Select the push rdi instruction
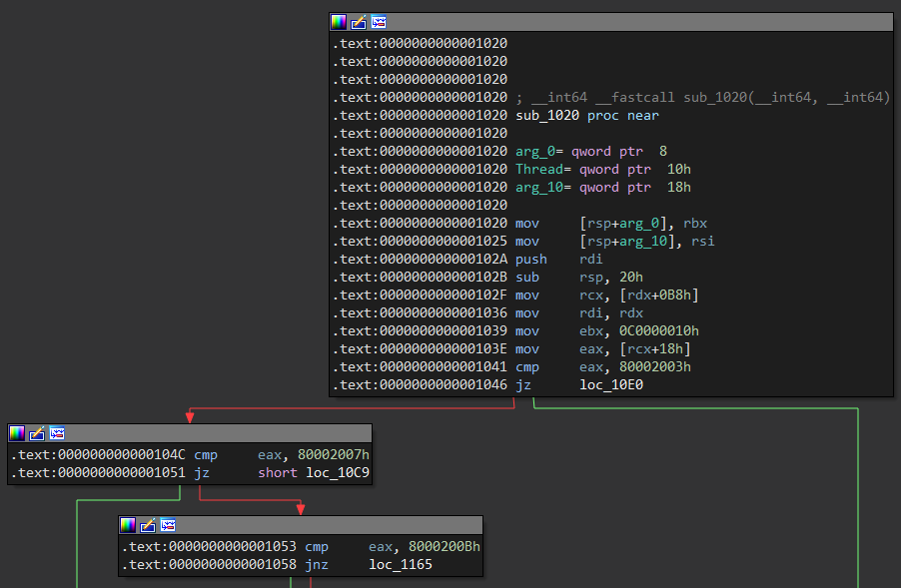 point(558,260)
